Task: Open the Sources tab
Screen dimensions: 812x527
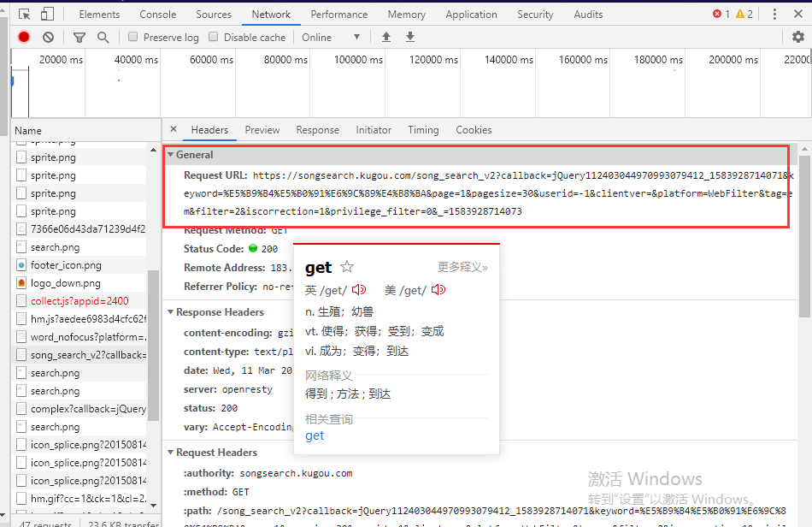Action: coord(214,15)
